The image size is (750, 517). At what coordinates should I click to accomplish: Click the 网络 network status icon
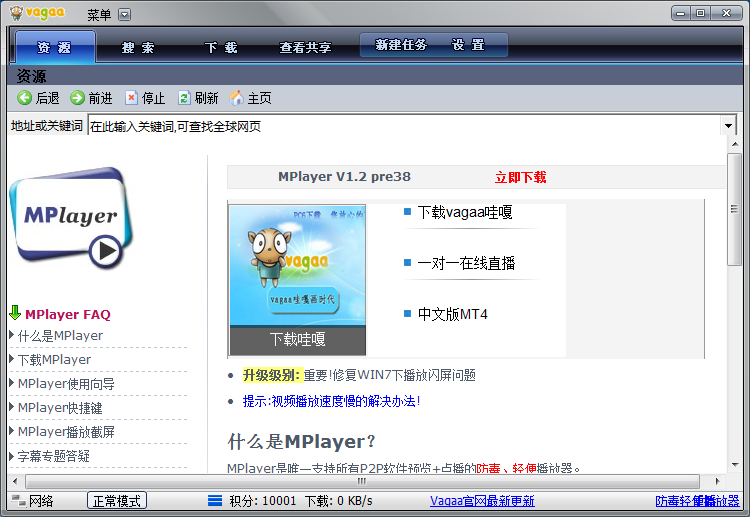[19, 501]
